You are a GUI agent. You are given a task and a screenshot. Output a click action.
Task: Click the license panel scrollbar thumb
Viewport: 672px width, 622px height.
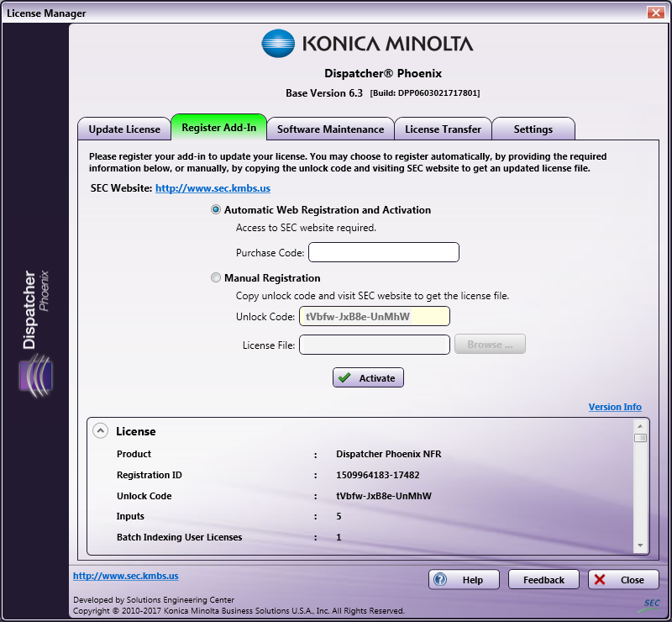(640, 438)
